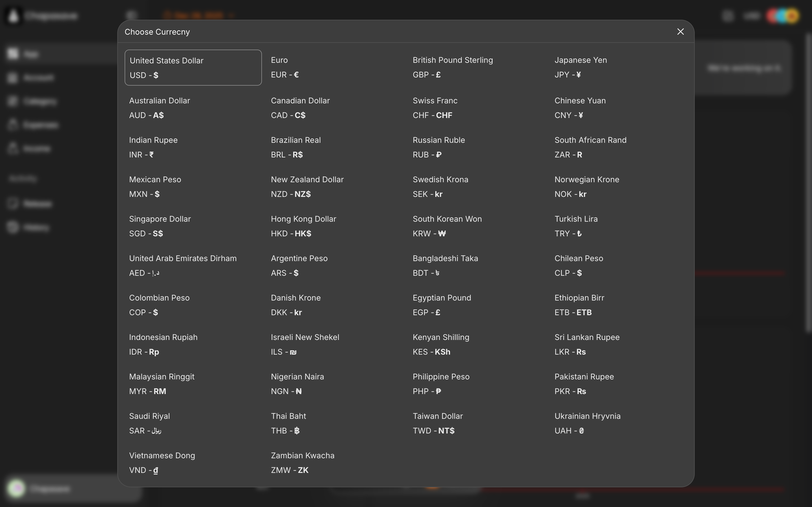The image size is (812, 507).
Task: Select Zambian Kwacha from the currency list
Action: pyautogui.click(x=334, y=462)
